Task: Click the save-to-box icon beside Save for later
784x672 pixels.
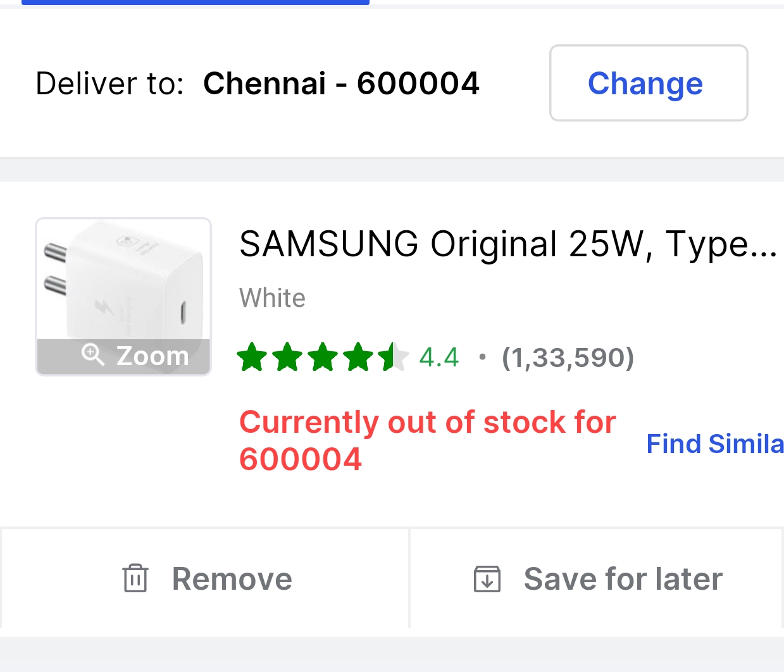Action: tap(487, 579)
